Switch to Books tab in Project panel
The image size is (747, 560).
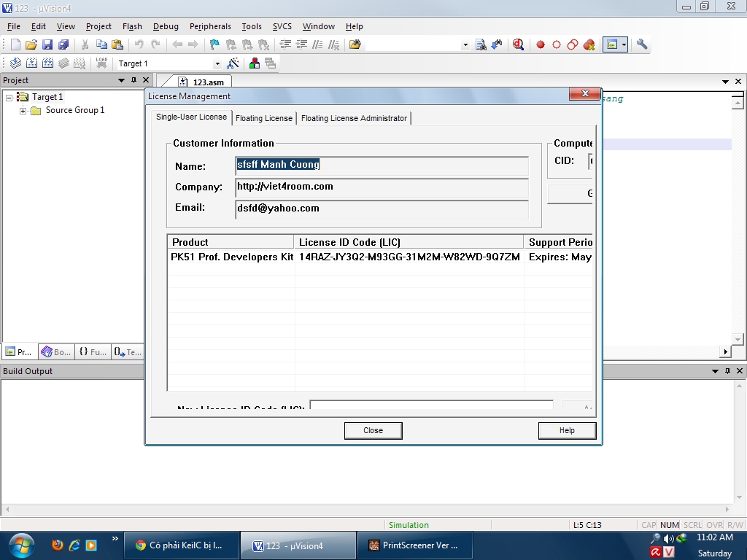tap(56, 352)
